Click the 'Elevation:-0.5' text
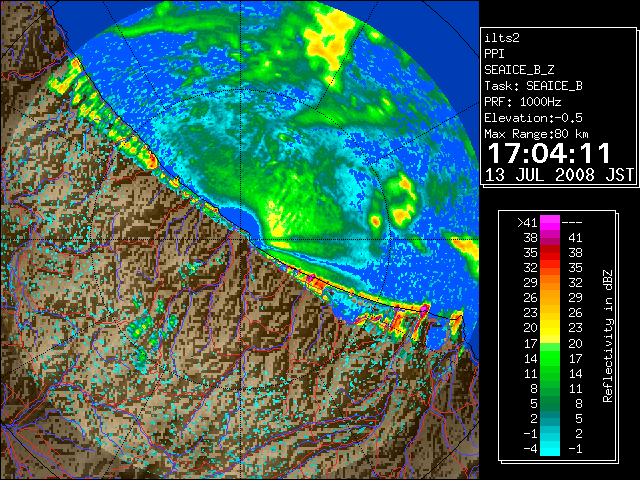Viewport: 640px width, 480px height. point(533,118)
